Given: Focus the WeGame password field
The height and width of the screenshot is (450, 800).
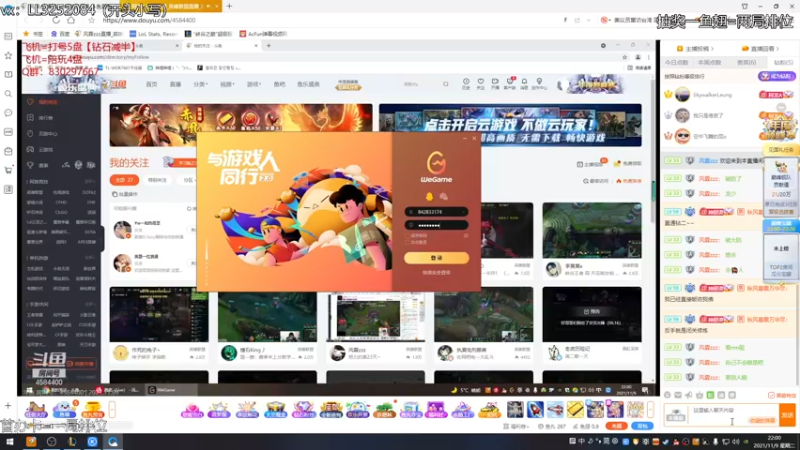Looking at the screenshot, I should coord(436,225).
